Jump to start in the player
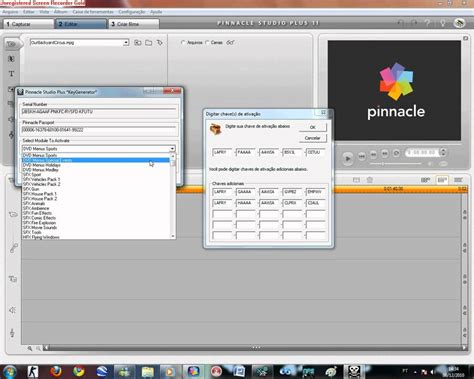 pyautogui.click(x=362, y=156)
